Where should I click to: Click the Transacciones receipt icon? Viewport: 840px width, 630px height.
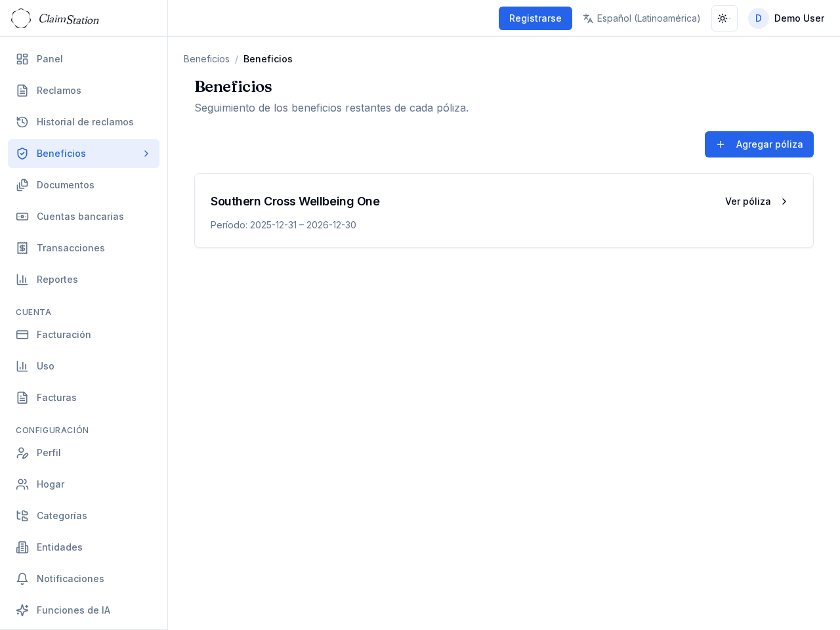[22, 248]
